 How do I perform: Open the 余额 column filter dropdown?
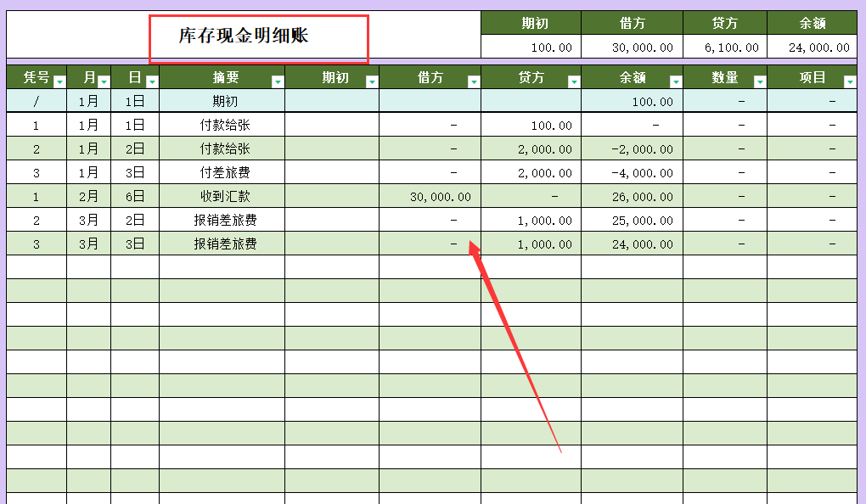point(676,82)
